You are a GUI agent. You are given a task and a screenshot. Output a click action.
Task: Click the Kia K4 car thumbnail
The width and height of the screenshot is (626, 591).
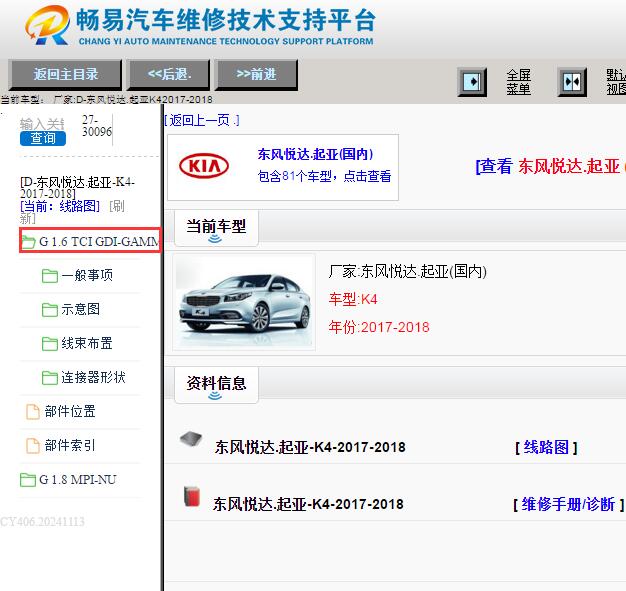[244, 303]
